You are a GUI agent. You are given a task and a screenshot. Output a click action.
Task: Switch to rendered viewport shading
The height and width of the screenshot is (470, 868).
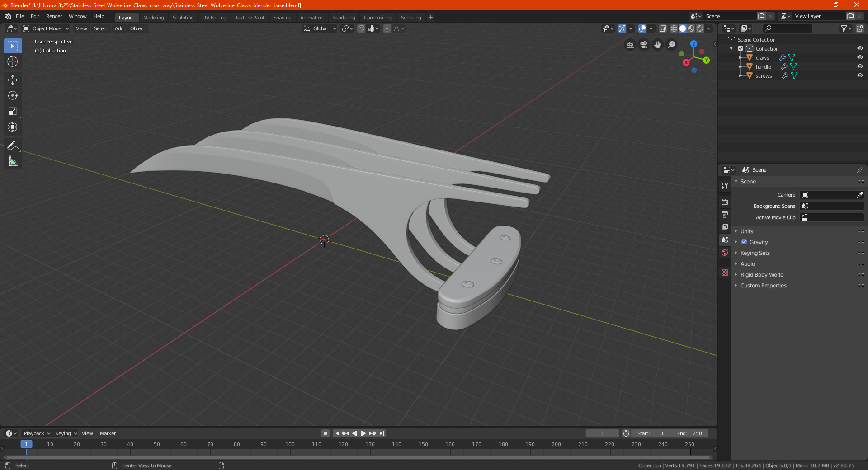coord(700,28)
